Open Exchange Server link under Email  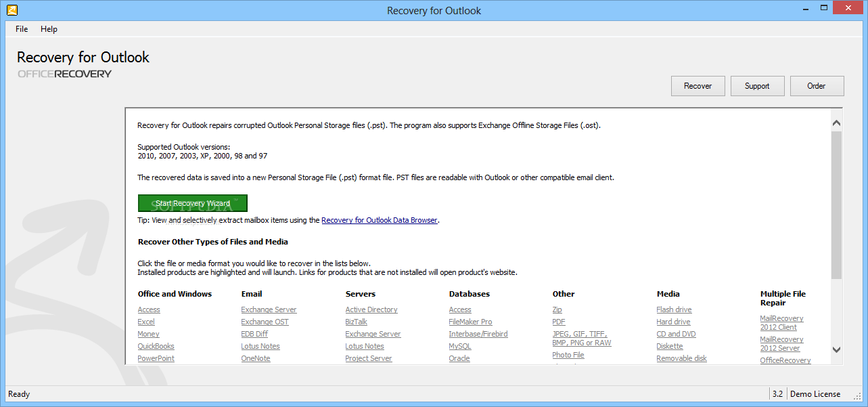click(x=269, y=309)
